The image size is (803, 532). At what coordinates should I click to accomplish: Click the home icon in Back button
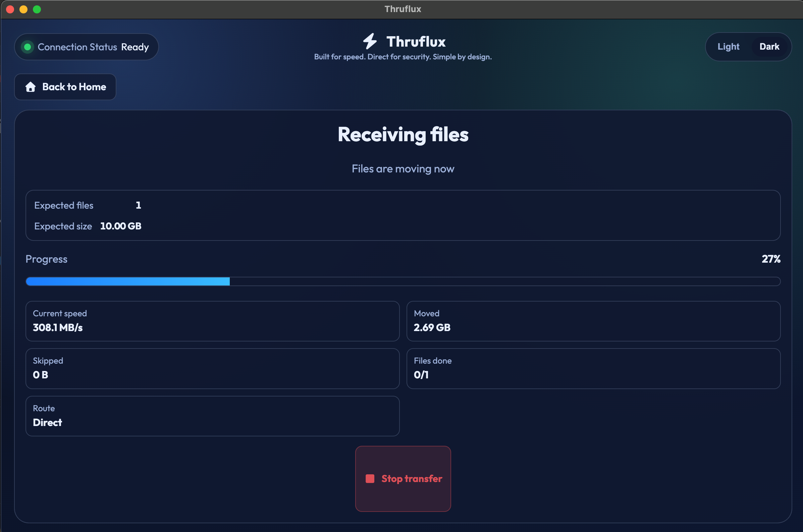pos(31,87)
